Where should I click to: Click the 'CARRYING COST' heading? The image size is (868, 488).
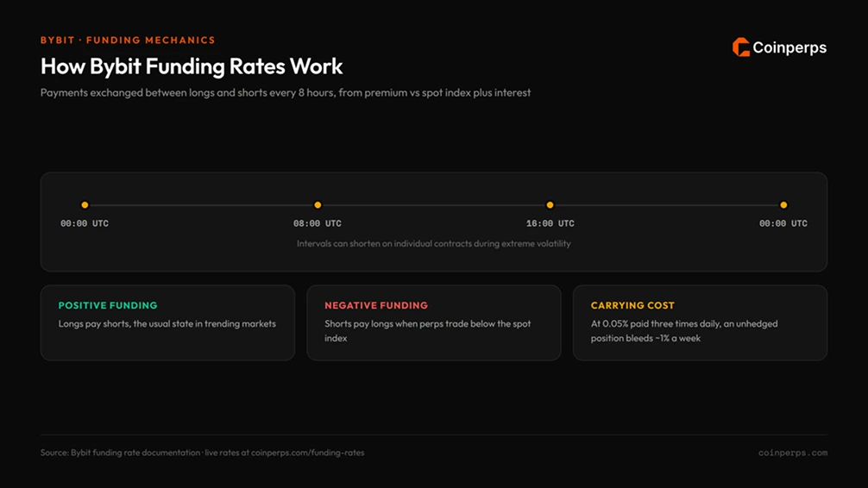point(632,305)
